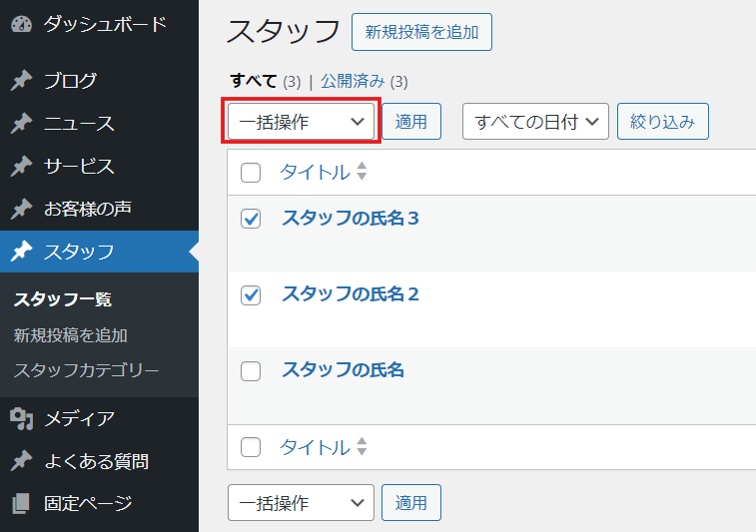Click the pin icon beside サービス

[21, 167]
